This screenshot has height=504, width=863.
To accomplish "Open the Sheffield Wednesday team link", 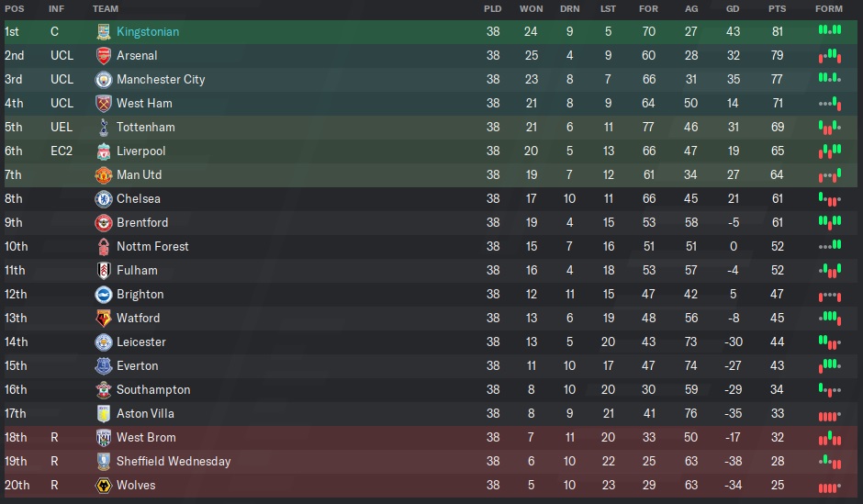I will click(174, 461).
